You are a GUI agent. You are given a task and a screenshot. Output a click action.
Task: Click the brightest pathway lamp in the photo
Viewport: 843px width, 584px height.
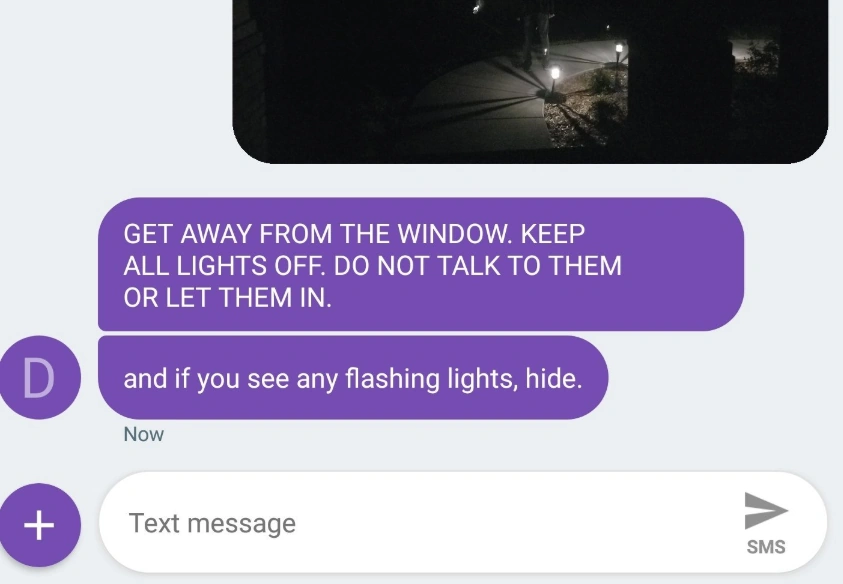pyautogui.click(x=555, y=73)
